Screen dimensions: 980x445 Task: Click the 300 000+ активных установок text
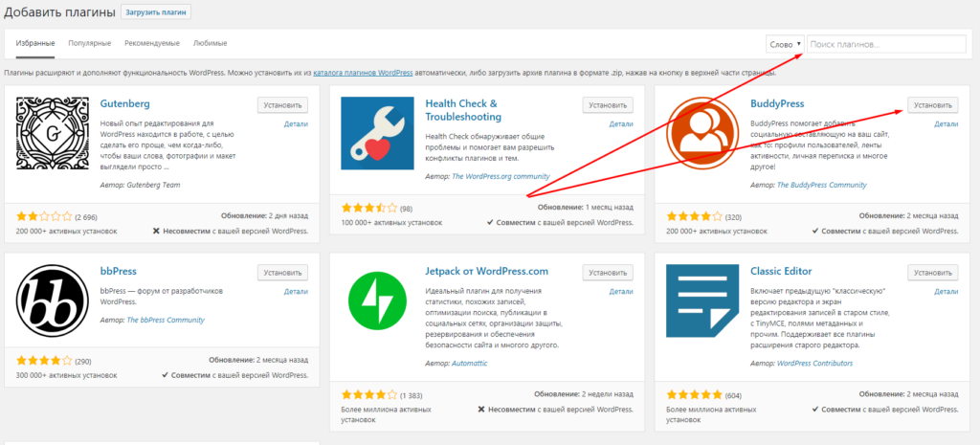click(x=67, y=376)
